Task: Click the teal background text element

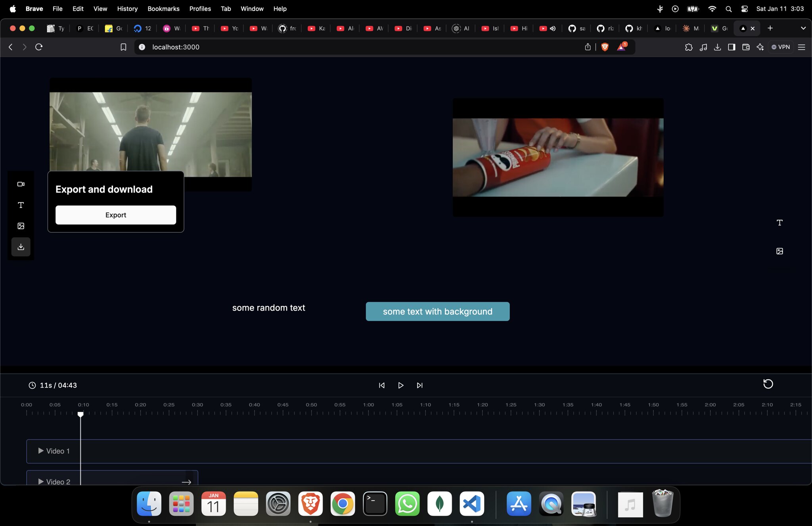Action: pyautogui.click(x=438, y=311)
